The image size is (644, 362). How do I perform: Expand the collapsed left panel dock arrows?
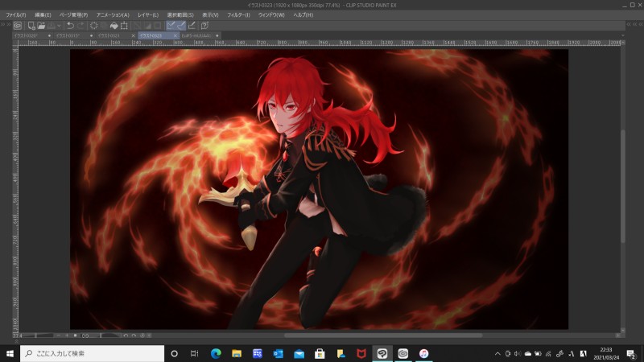[6, 25]
